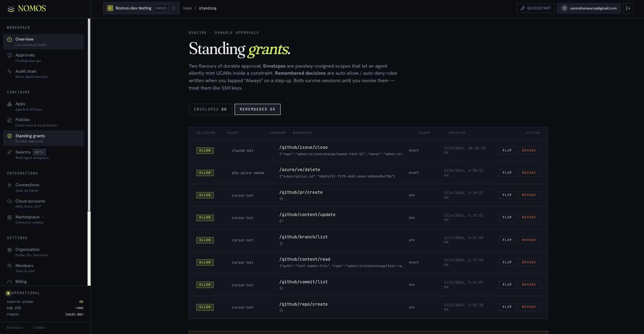
Task: Open the Terms footer link
Action: click(39, 328)
